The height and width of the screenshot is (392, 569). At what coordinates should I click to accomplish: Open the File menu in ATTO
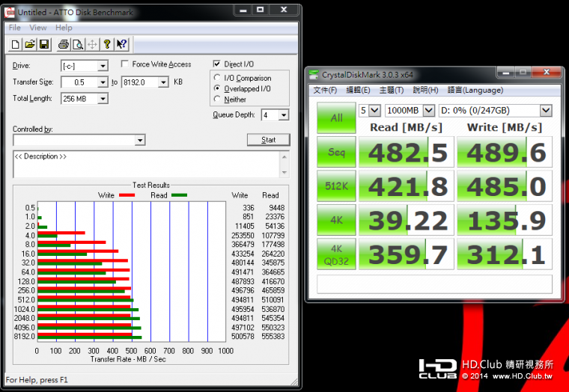14,28
